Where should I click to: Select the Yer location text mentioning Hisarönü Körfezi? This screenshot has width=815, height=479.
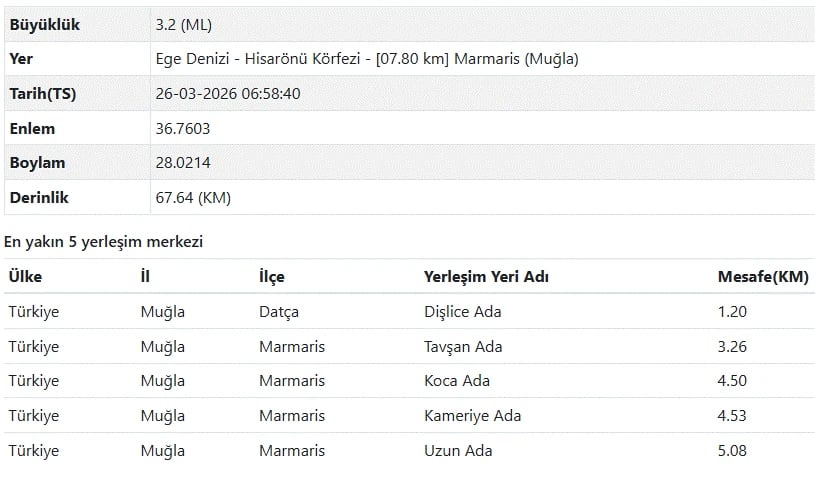point(366,59)
